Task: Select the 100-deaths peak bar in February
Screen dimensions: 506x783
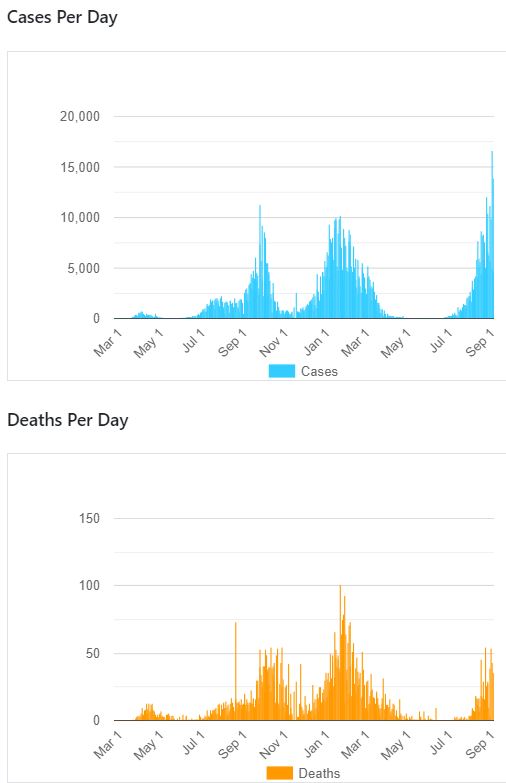Action: click(x=340, y=653)
